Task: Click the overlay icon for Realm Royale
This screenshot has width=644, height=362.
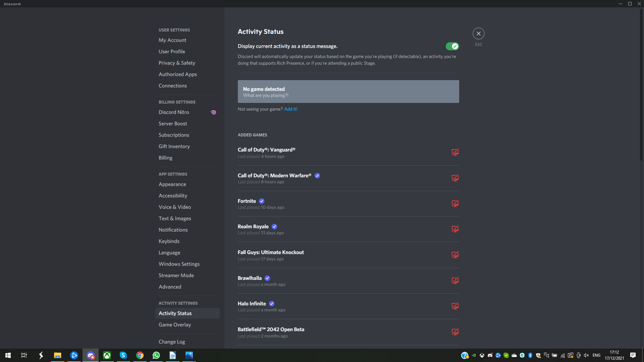Action: click(x=455, y=229)
